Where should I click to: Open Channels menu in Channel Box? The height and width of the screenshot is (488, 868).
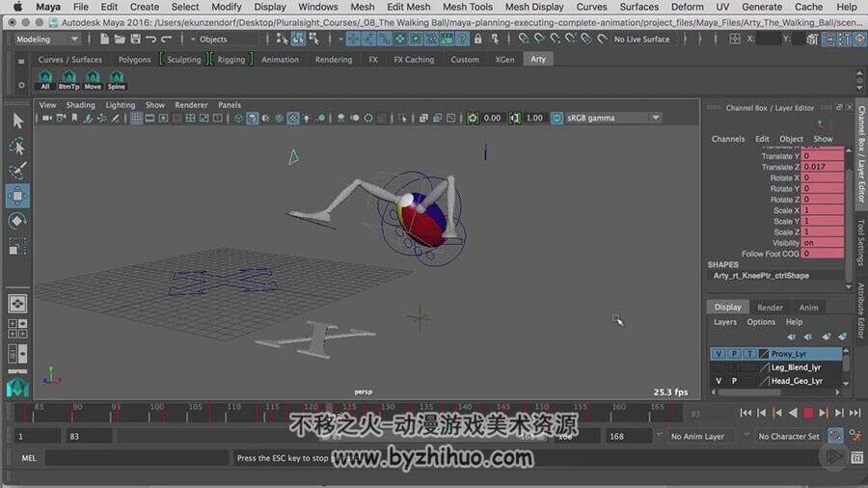(x=728, y=139)
